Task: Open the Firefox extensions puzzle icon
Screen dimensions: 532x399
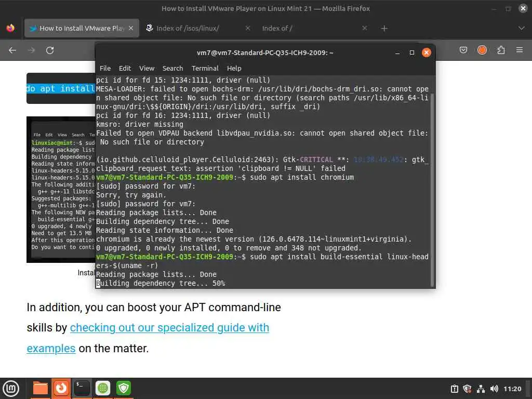Action: [x=501, y=50]
